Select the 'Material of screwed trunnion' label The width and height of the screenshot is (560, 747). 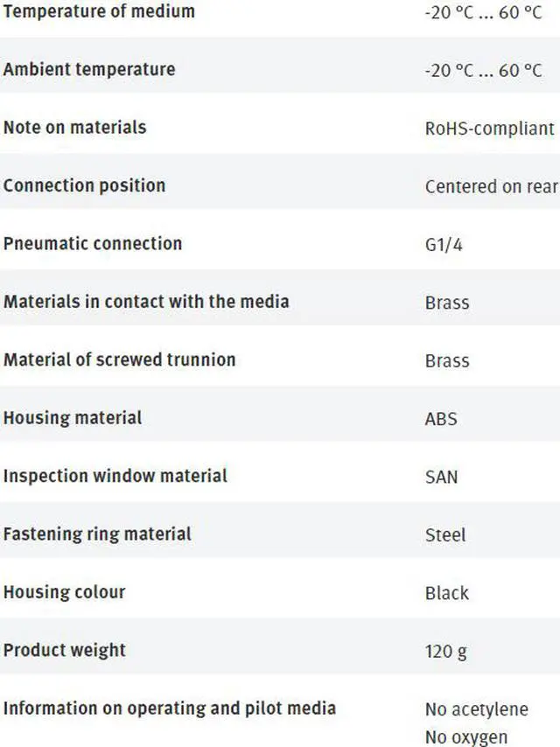[x=119, y=360]
